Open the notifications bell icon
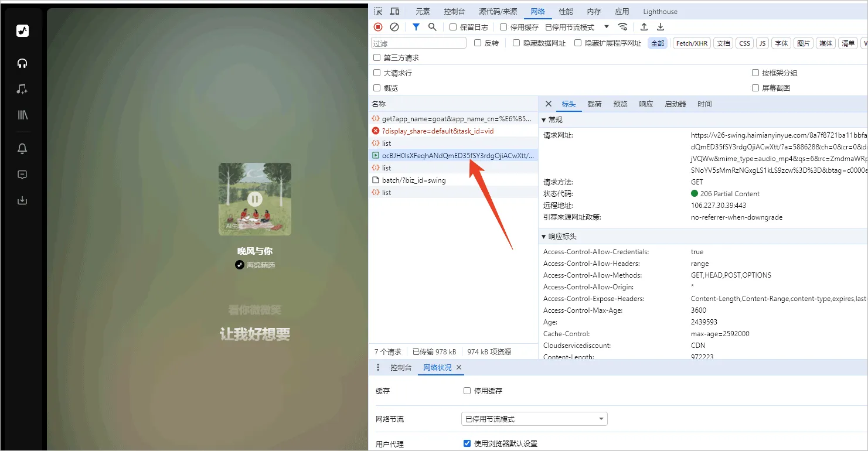 22,149
